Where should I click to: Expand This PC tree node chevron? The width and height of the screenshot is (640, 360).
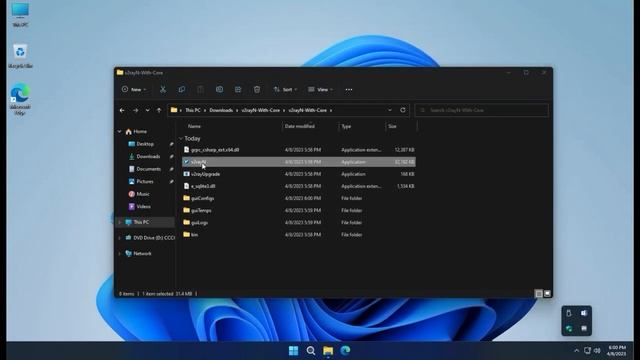pyautogui.click(x=120, y=222)
